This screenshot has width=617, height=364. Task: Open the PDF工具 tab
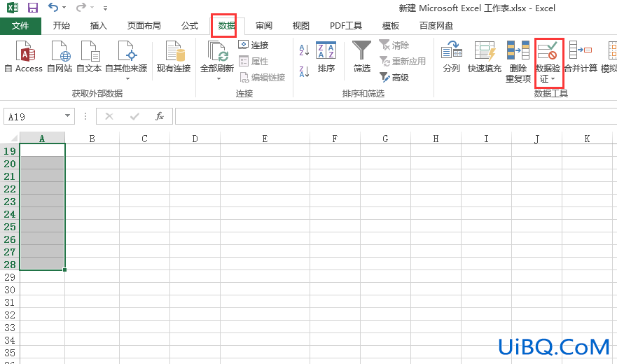point(345,26)
